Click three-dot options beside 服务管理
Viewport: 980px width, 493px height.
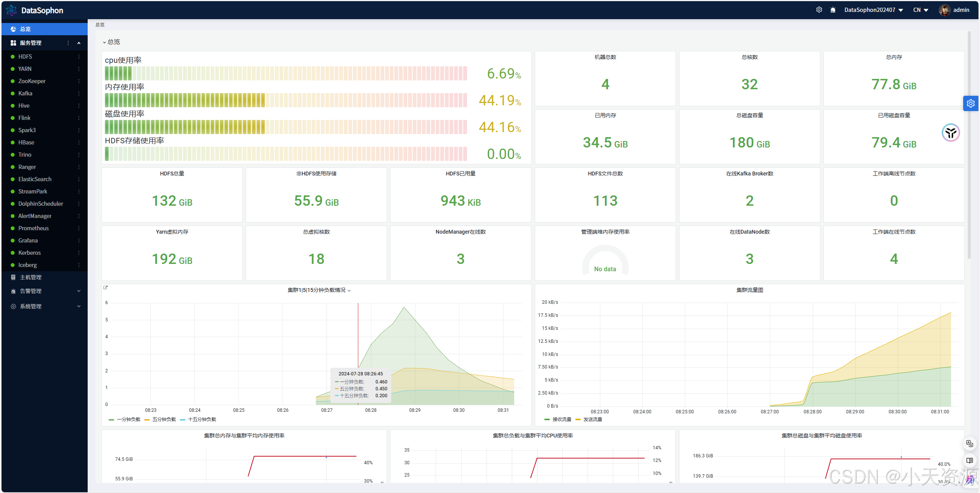tap(68, 43)
